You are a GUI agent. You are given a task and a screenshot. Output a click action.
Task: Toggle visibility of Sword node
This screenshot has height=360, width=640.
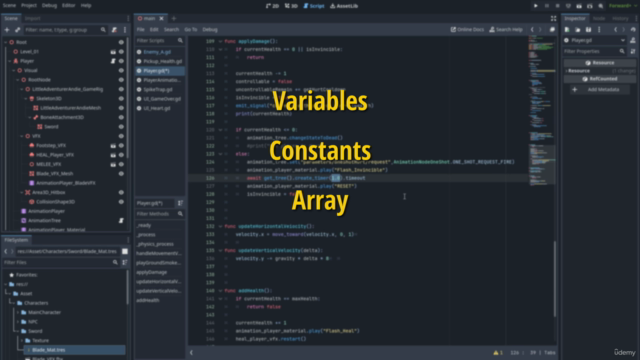tap(121, 127)
